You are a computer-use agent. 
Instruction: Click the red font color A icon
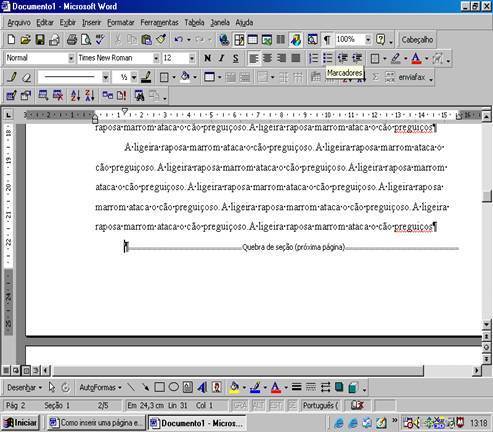click(x=416, y=58)
